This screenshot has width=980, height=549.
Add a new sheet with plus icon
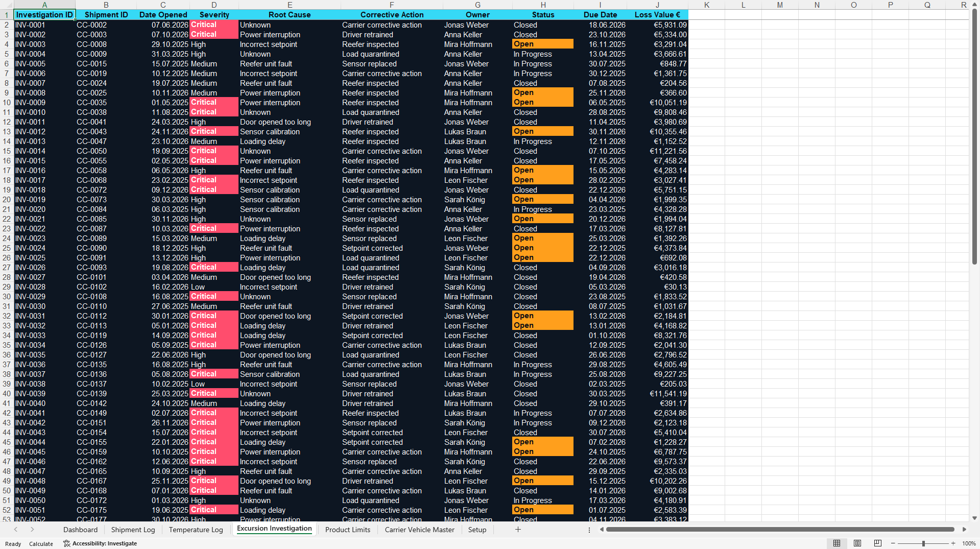pos(518,530)
